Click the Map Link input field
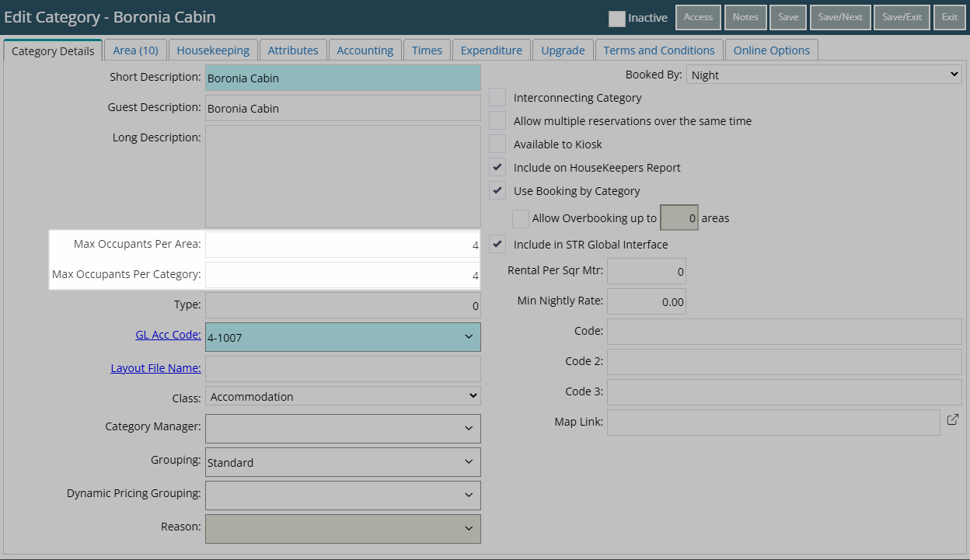970x560 pixels. [773, 423]
